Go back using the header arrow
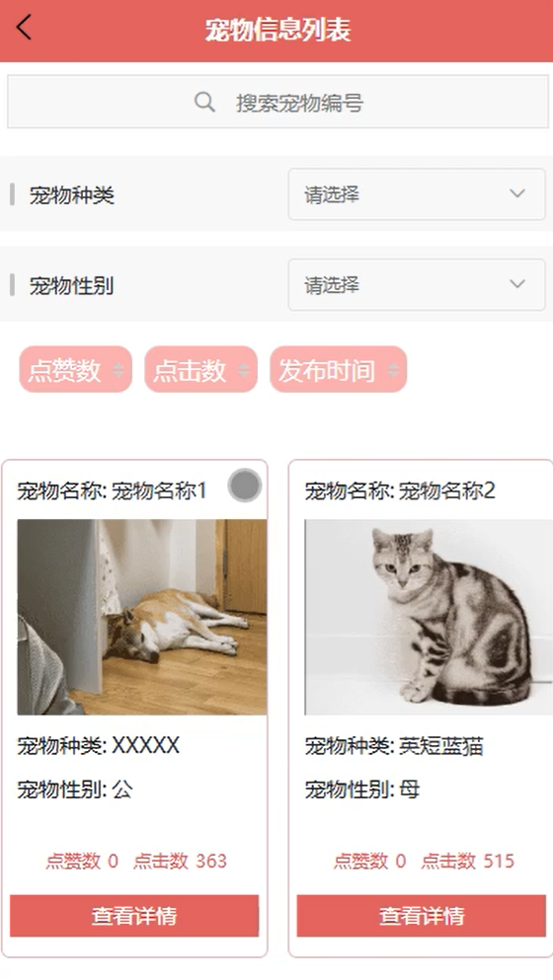Screen dimensions: 553x980 click(24, 28)
